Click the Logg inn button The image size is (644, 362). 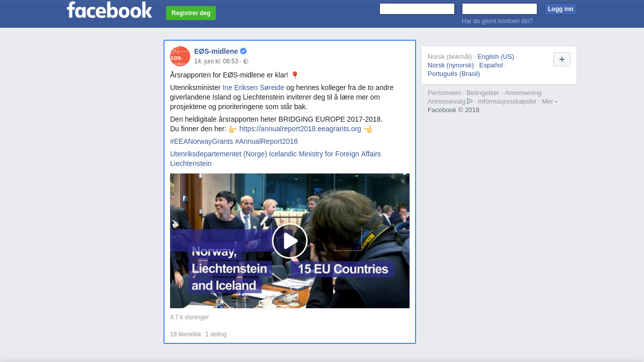click(x=560, y=9)
